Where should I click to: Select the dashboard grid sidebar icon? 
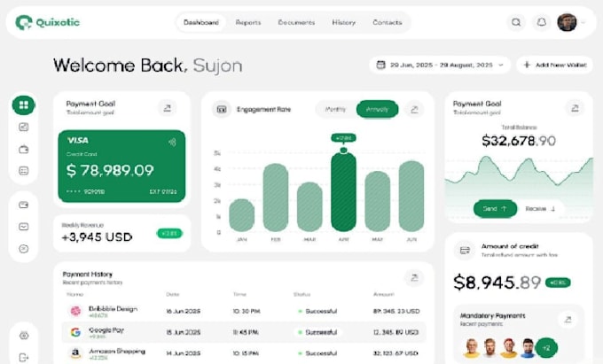click(x=23, y=105)
